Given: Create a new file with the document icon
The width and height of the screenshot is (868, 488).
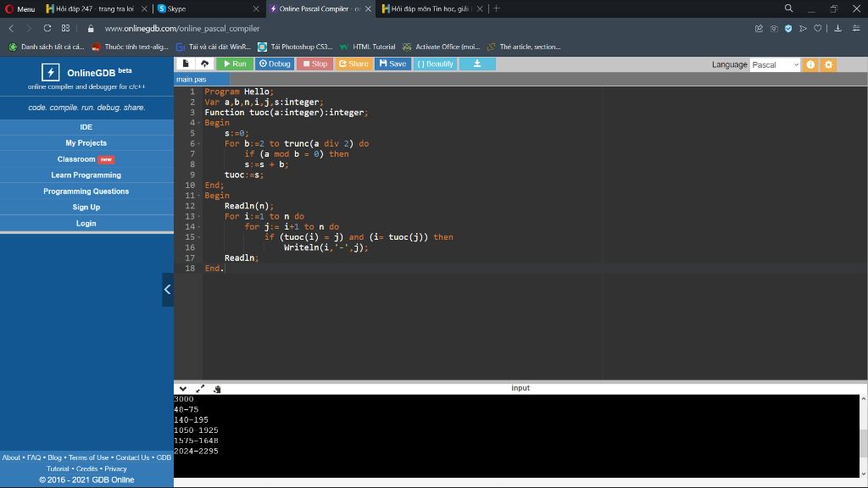Looking at the screenshot, I should pyautogui.click(x=186, y=64).
